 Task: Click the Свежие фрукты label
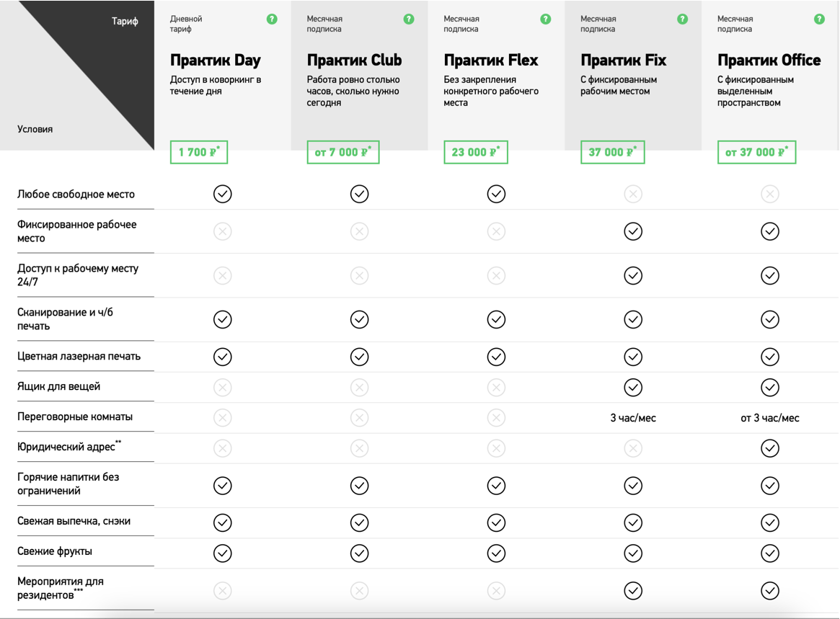pos(54,551)
